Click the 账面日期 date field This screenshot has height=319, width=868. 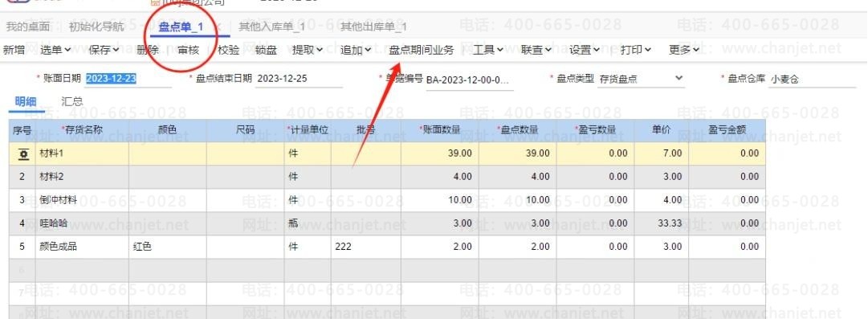pos(128,79)
